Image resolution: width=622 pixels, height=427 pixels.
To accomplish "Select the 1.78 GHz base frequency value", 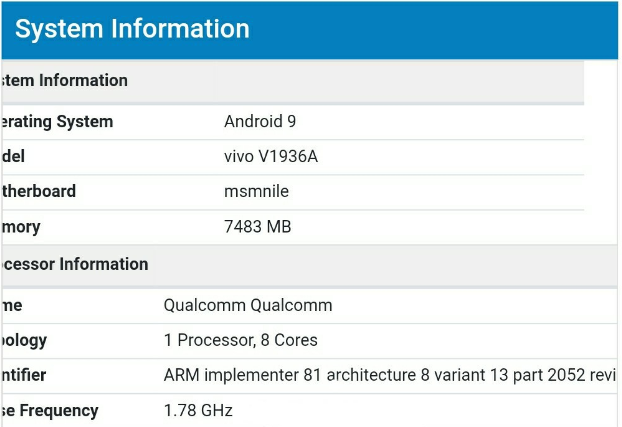I will 198,410.
